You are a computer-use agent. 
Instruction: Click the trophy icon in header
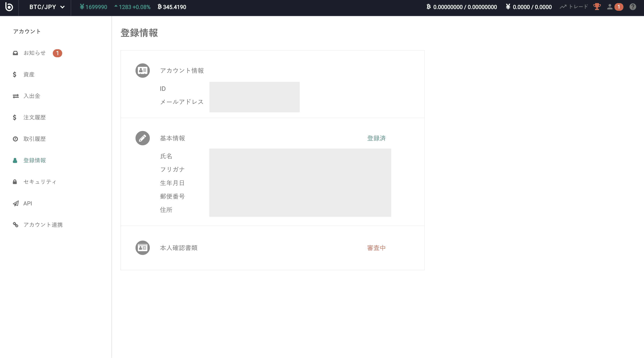point(597,7)
